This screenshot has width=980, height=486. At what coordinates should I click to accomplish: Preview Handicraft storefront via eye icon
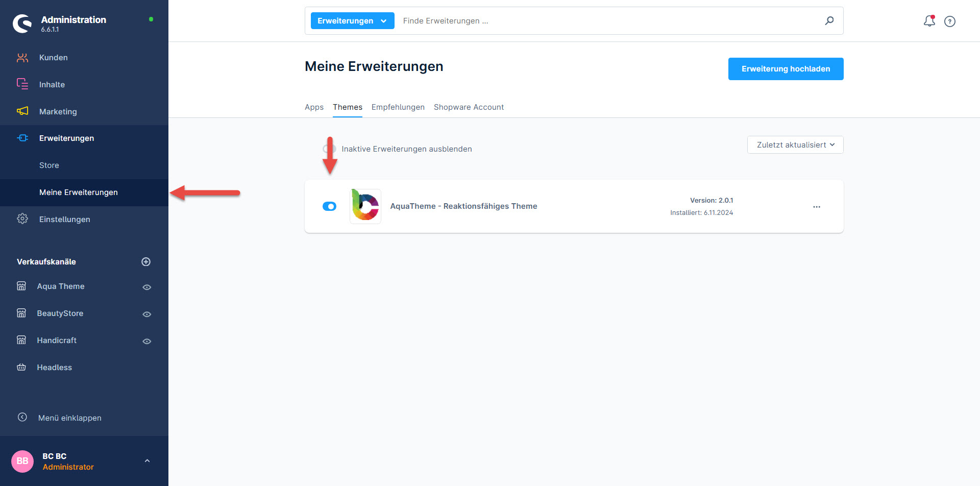(146, 342)
